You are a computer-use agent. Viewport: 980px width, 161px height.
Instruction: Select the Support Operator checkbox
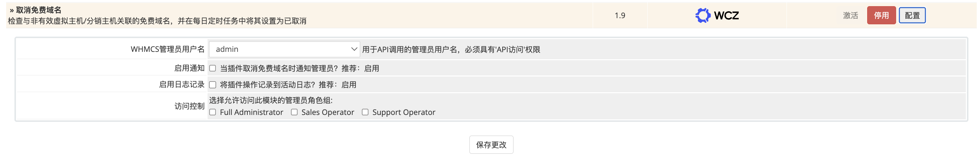[x=365, y=112]
